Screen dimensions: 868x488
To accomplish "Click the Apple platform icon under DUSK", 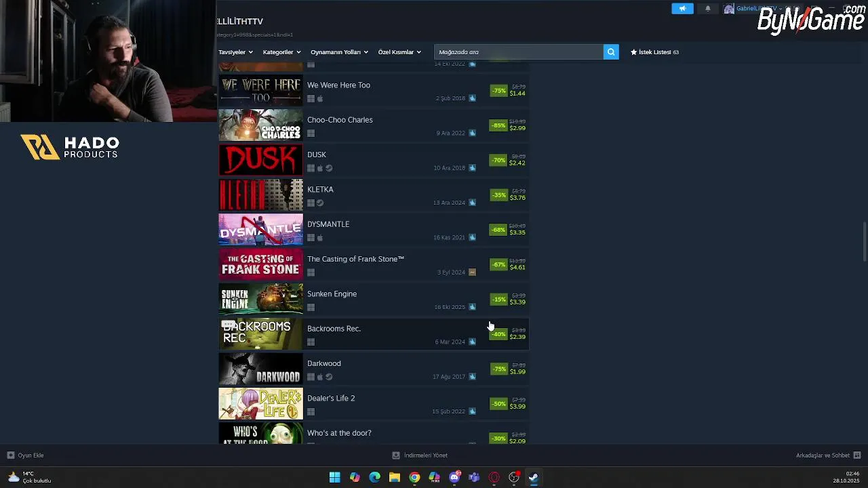I will 320,168.
